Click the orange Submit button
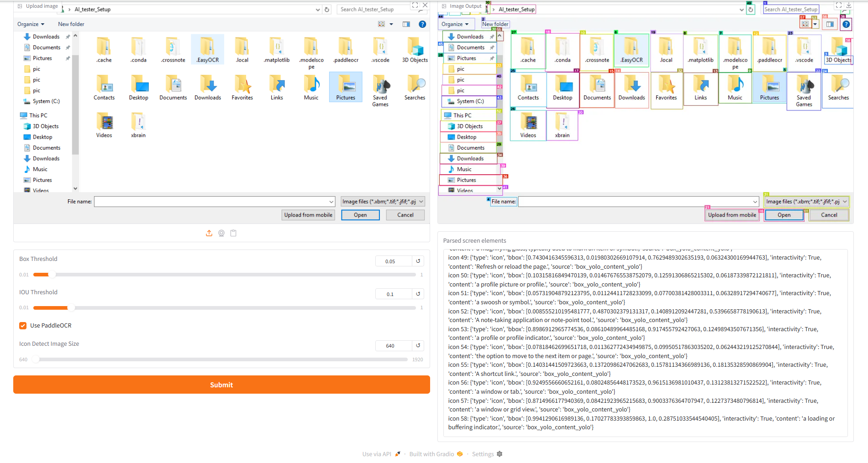Image resolution: width=868 pixels, height=463 pixels. (x=221, y=385)
